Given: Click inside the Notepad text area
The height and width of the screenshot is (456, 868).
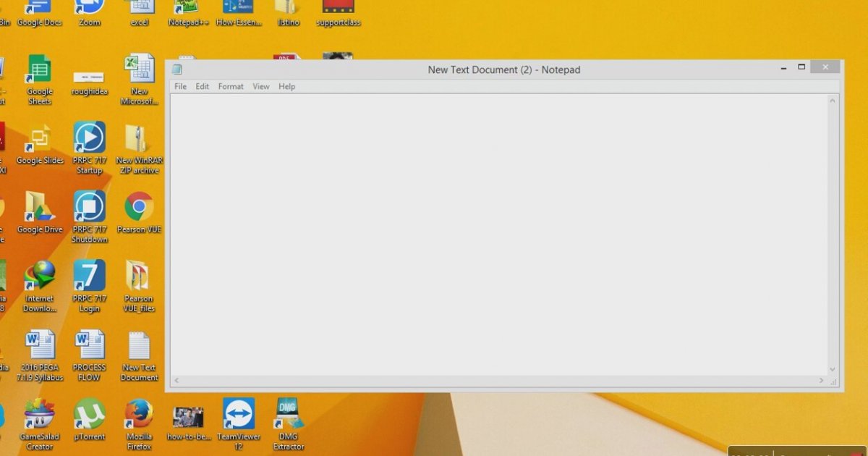Looking at the screenshot, I should click(x=499, y=234).
